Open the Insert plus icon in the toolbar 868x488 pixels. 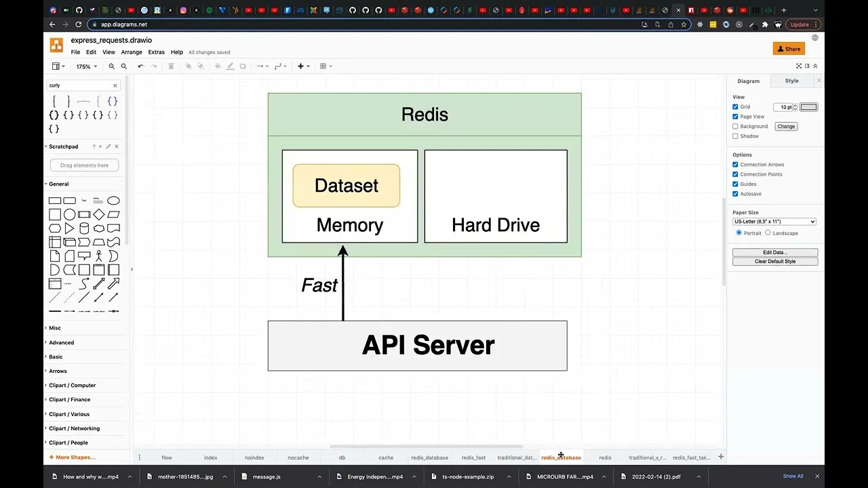pos(301,66)
